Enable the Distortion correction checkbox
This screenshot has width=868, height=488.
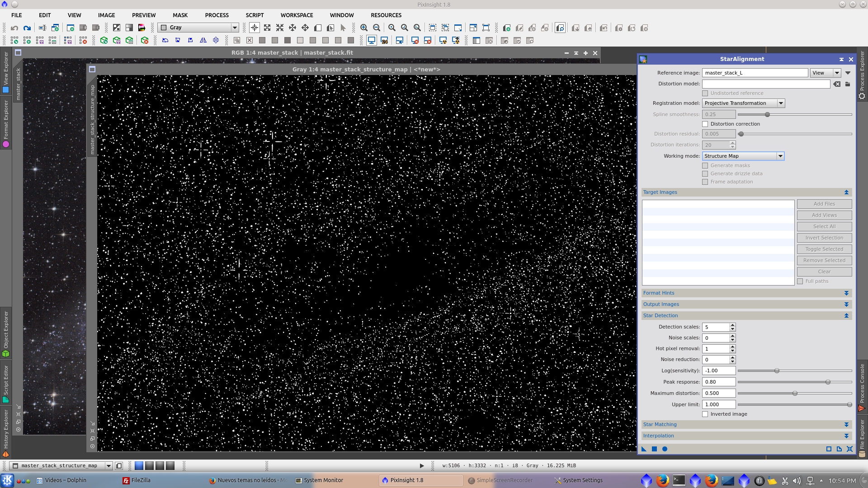pyautogui.click(x=705, y=124)
